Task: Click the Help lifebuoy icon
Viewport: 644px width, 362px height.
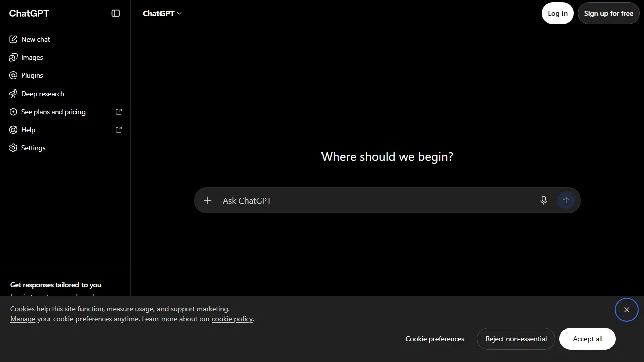Action: coord(13,130)
